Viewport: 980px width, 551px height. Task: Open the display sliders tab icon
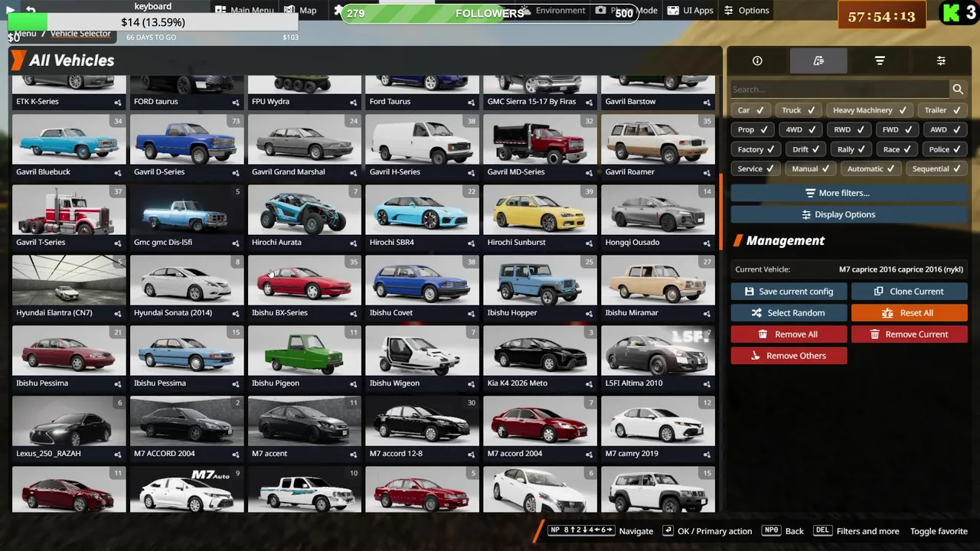click(x=941, y=61)
